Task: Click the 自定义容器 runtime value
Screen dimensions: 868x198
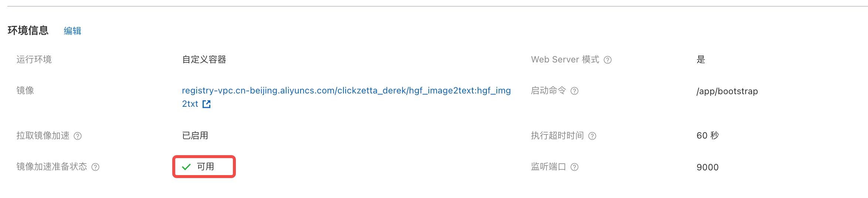Action: (204, 59)
